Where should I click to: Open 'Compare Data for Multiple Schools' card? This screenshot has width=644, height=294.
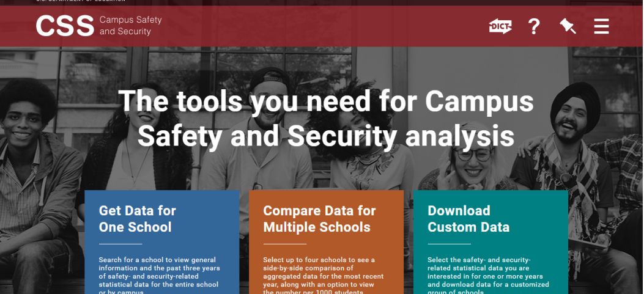pyautogui.click(x=326, y=242)
